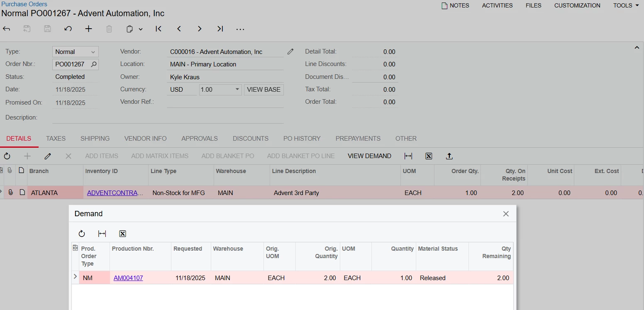644x310 pixels.
Task: Click the Order Nbr. search magnifier icon
Action: coord(94,64)
